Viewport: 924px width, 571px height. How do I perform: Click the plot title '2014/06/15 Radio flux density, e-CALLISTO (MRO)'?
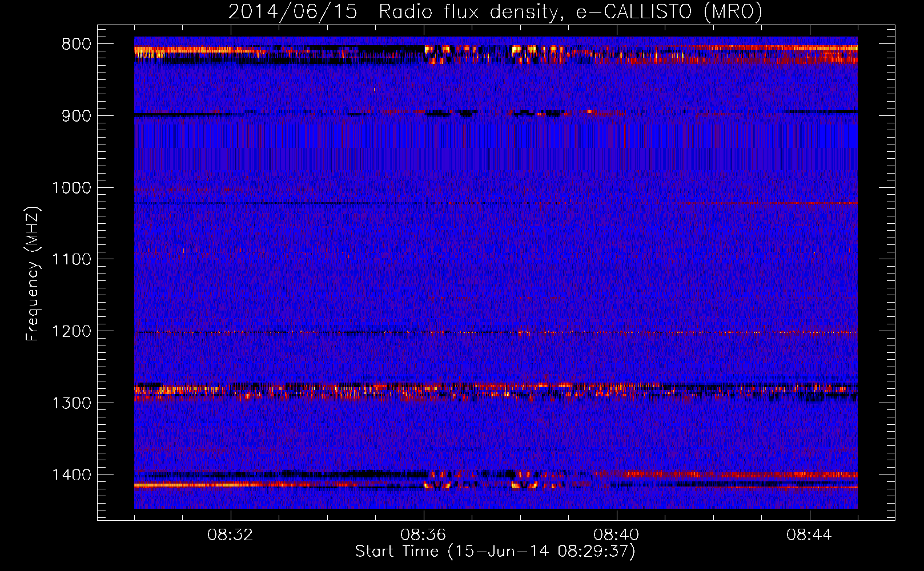495,12
